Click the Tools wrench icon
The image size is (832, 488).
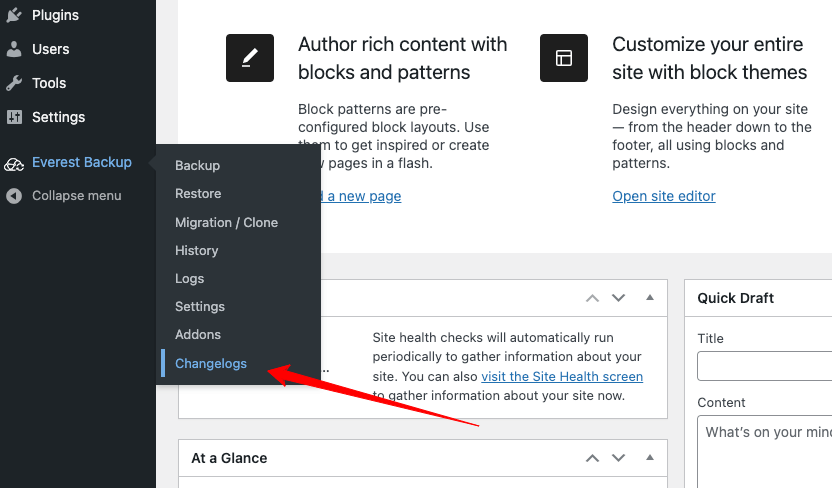[14, 83]
